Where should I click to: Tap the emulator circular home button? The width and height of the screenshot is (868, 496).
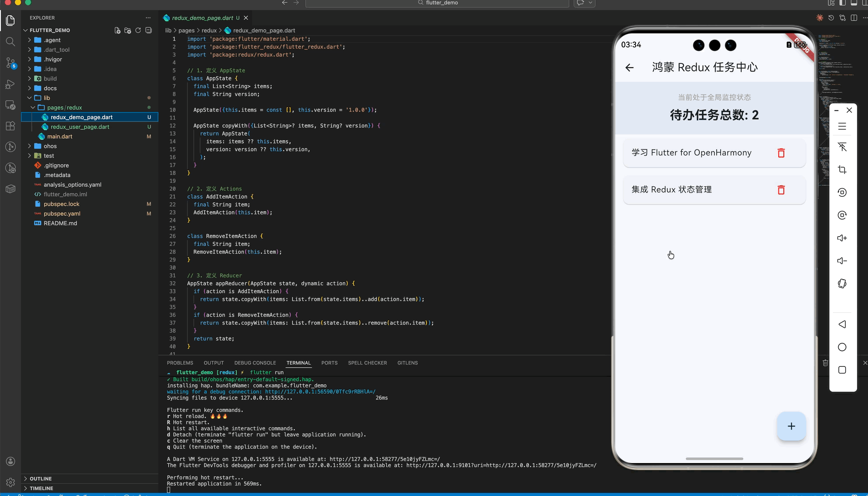[842, 347]
